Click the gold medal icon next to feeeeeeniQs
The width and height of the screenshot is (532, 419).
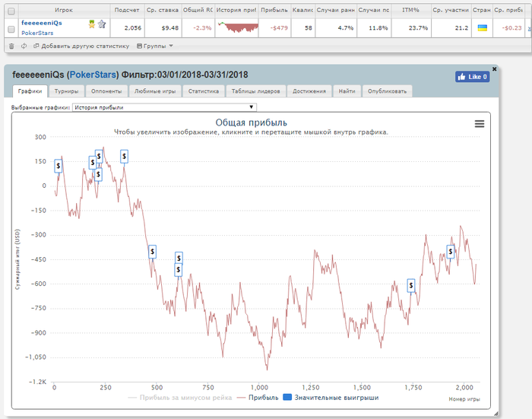point(92,24)
